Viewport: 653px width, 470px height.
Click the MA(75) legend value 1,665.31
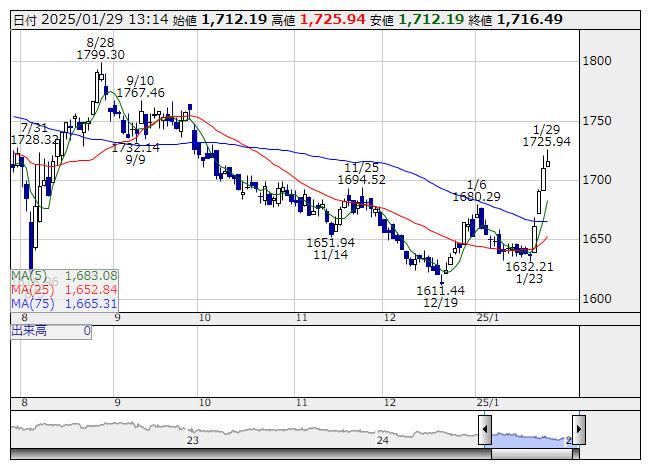point(91,303)
